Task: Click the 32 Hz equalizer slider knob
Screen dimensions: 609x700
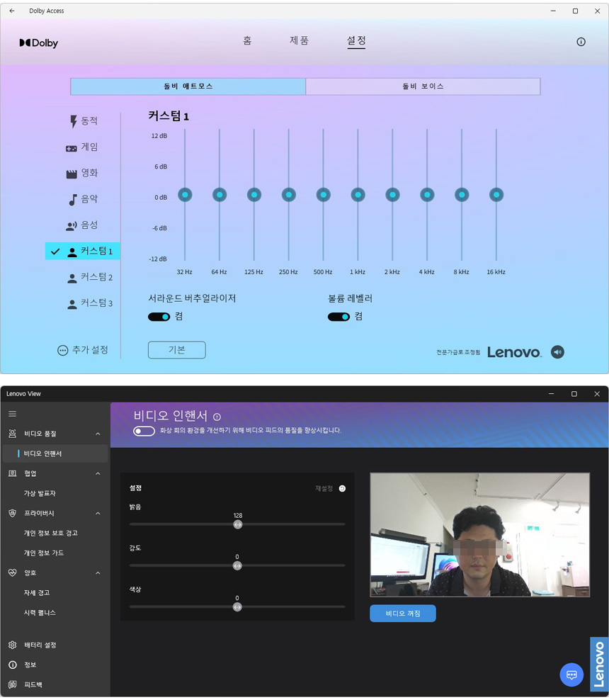Action: (x=185, y=195)
